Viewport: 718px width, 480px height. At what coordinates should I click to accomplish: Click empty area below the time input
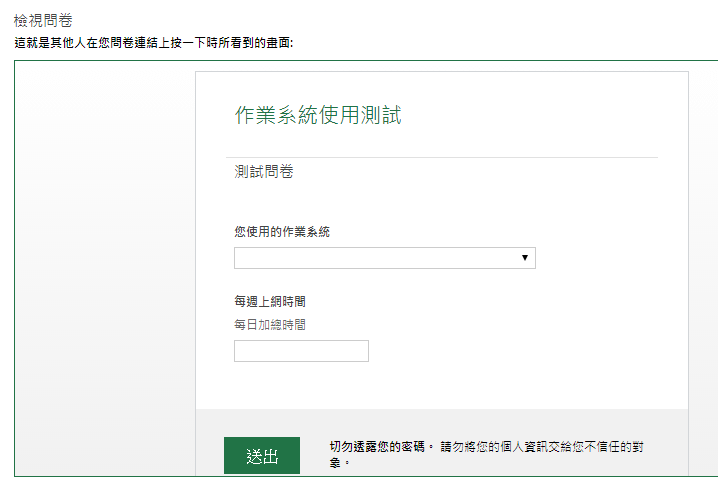click(442, 386)
